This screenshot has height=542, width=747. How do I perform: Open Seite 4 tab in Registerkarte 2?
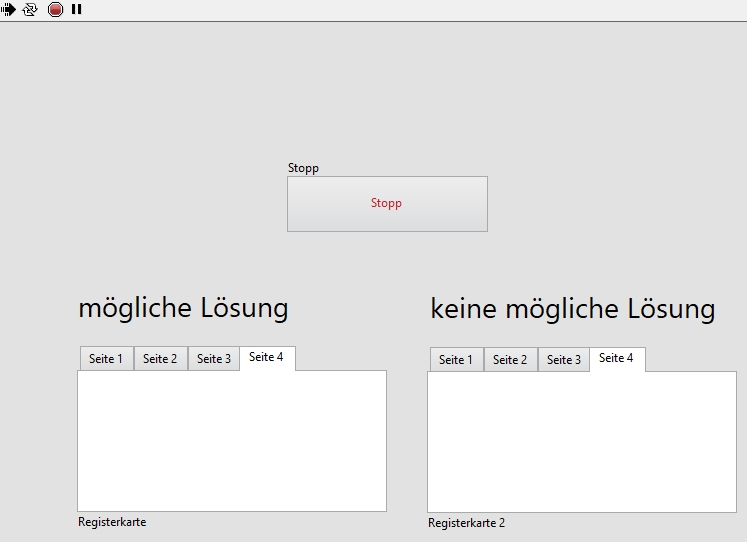coord(617,359)
